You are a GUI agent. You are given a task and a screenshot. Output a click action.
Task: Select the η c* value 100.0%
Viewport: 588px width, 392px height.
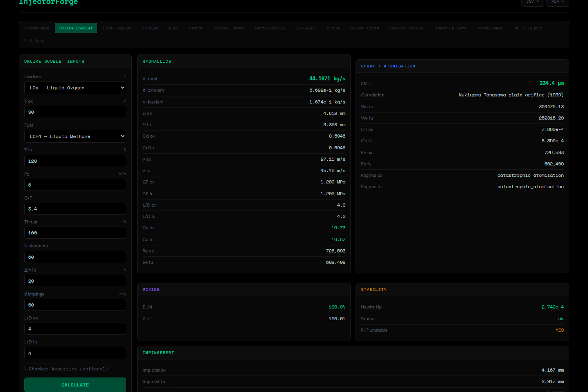tap(337, 319)
